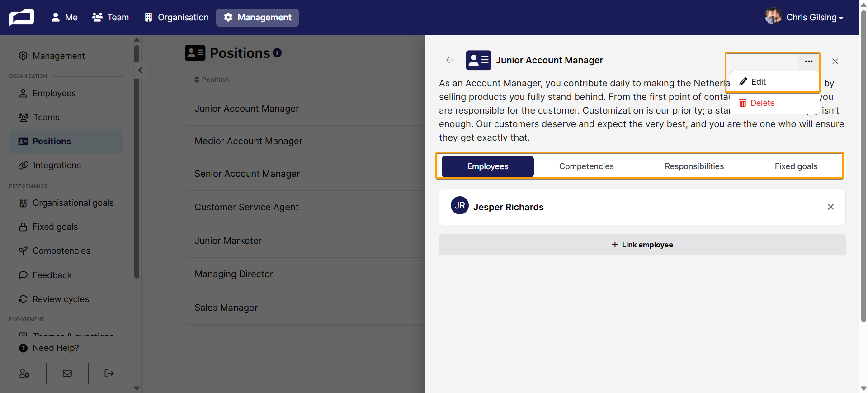
Task: Click the user settings icon at sidebar bottom
Action: point(24,374)
